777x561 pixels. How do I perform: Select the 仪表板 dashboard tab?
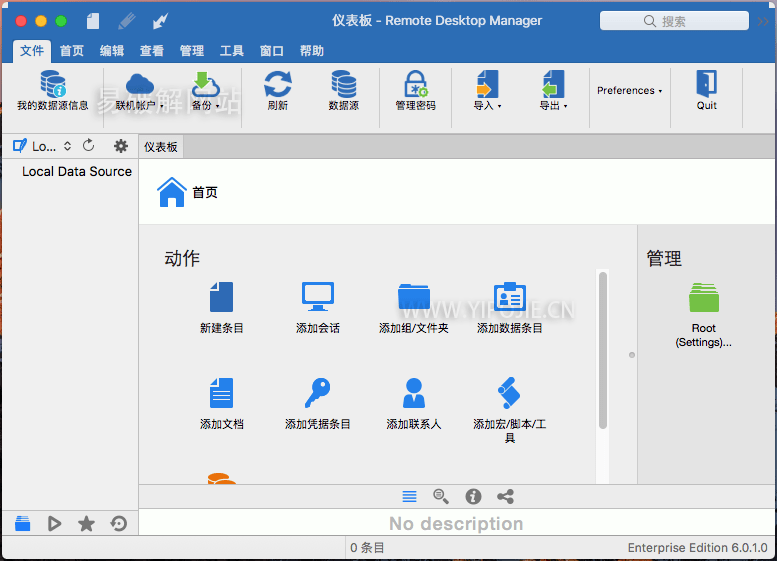click(161, 147)
